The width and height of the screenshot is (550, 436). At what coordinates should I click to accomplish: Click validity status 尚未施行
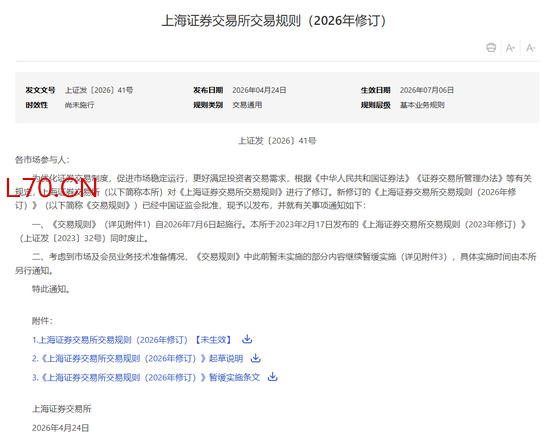pos(79,105)
